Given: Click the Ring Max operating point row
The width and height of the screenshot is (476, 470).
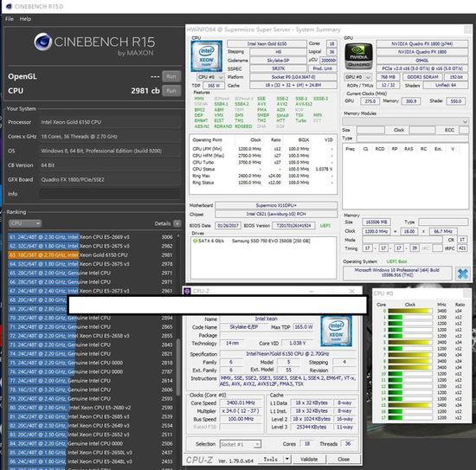Looking at the screenshot, I should click(263, 176).
